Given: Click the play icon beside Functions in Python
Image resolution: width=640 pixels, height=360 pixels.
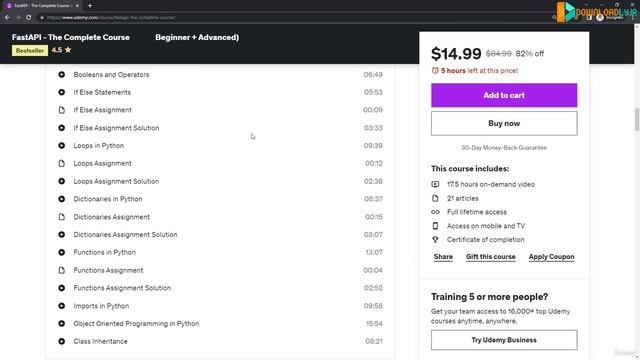Looking at the screenshot, I should pyautogui.click(x=62, y=252).
